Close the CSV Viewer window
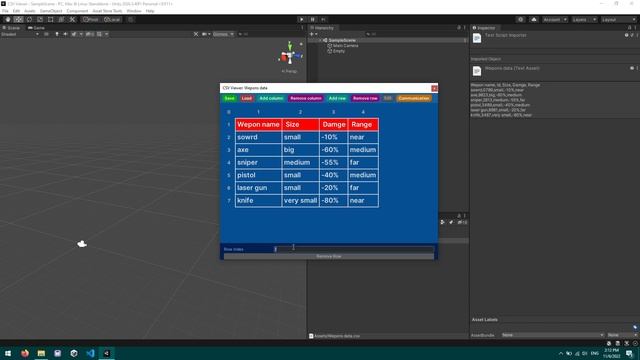Image resolution: width=640 pixels, height=360 pixels. [x=434, y=88]
